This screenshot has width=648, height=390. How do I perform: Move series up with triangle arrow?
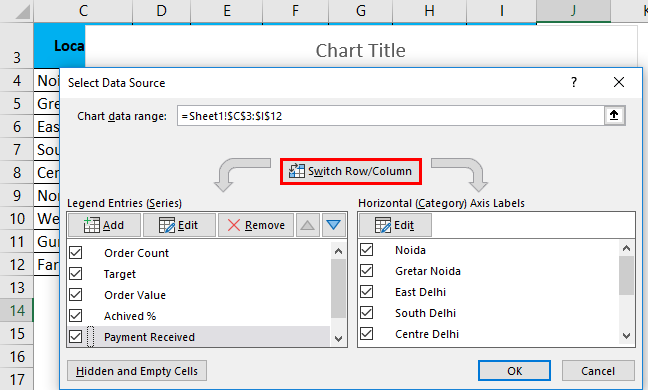pos(307,225)
